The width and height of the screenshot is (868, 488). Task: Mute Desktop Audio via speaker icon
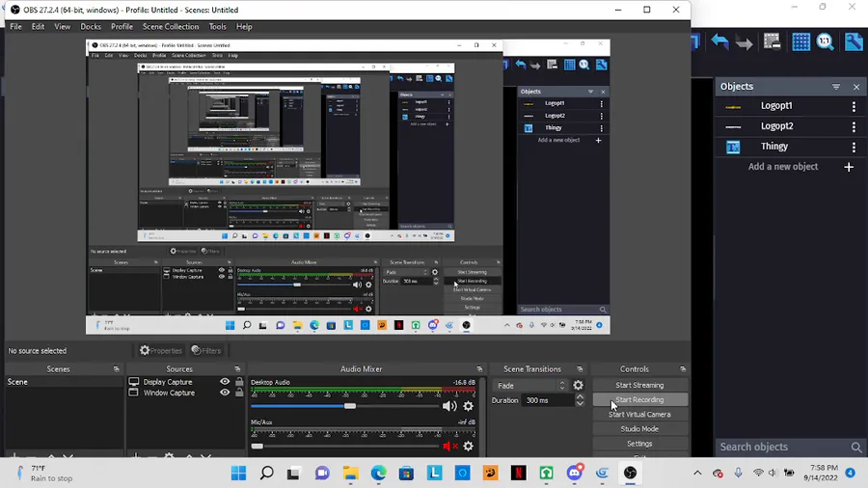tap(448, 406)
